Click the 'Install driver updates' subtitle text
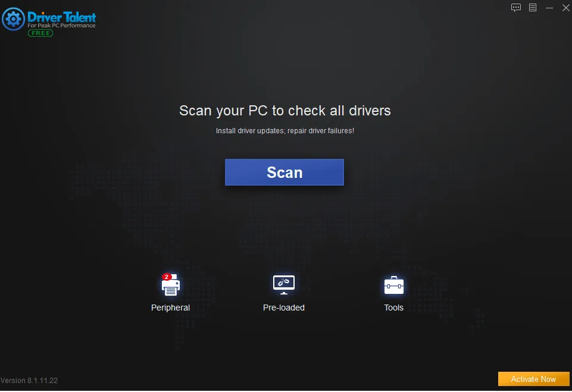This screenshot has width=572, height=392. 285,130
